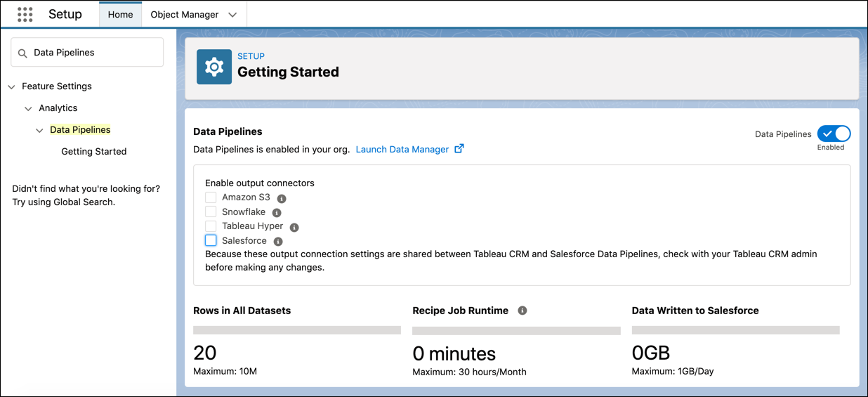This screenshot has height=397, width=868.
Task: Select the Analytics sidebar item
Action: 58,108
